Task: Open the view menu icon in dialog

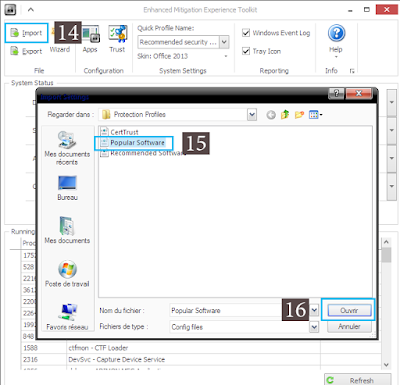Action: tap(315, 115)
